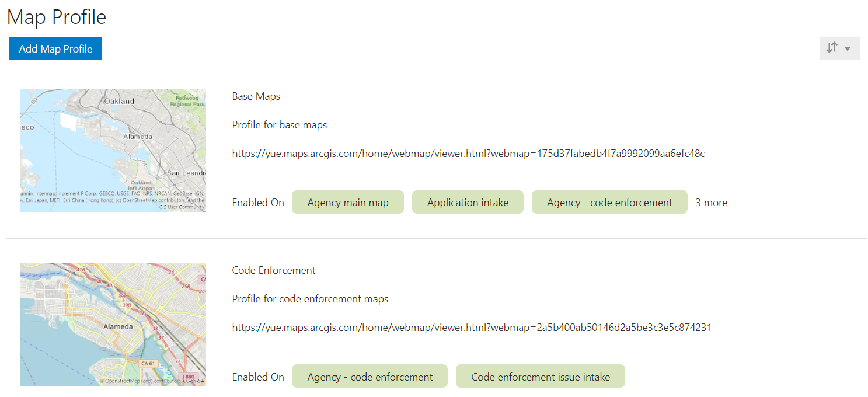Viewport: 868px width, 397px height.
Task: Show the 3 more enabled applications
Action: pyautogui.click(x=711, y=201)
